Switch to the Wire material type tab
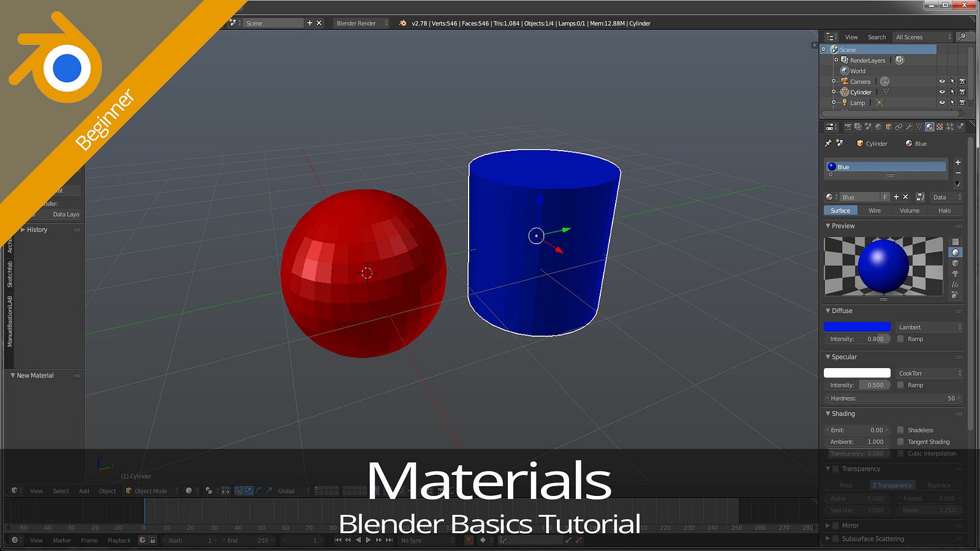 [x=875, y=210]
